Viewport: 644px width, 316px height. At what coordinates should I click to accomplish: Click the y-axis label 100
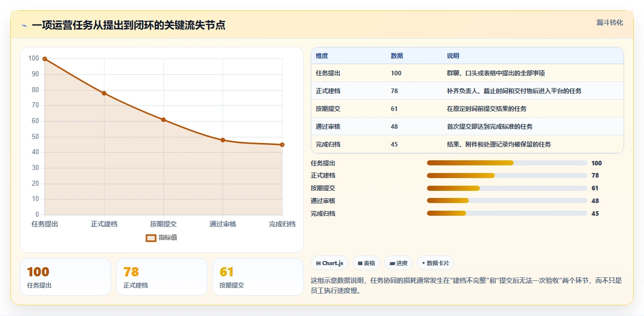(x=34, y=59)
